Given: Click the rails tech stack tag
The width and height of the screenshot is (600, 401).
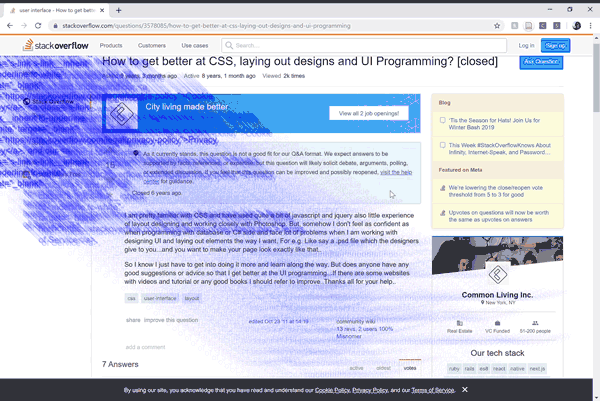Looking at the screenshot, I should 470,369.
